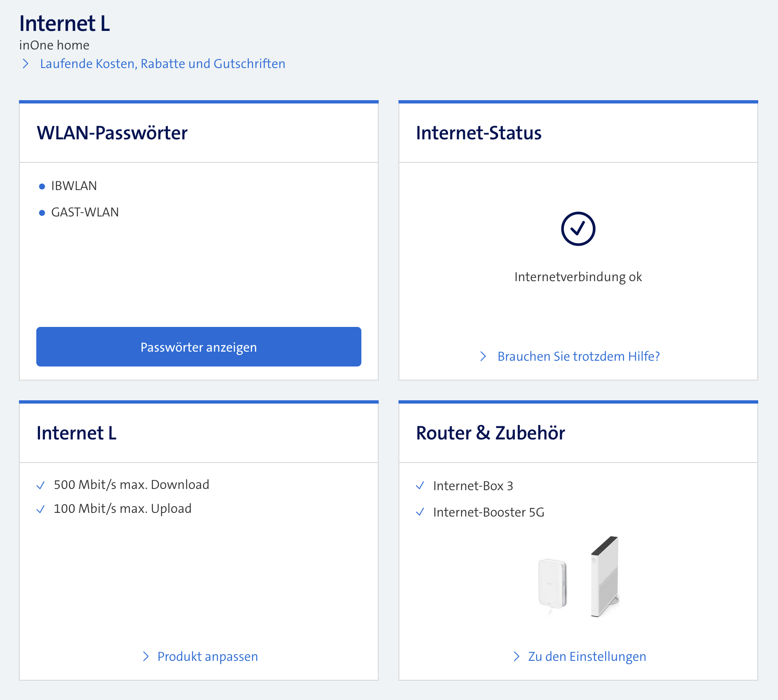The width and height of the screenshot is (778, 700).
Task: Click chevron before Zu den Einstellungen
Action: [x=516, y=656]
